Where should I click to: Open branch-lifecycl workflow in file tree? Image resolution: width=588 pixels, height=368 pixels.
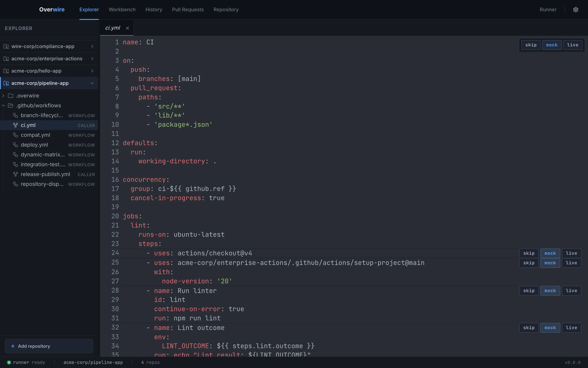(49, 115)
